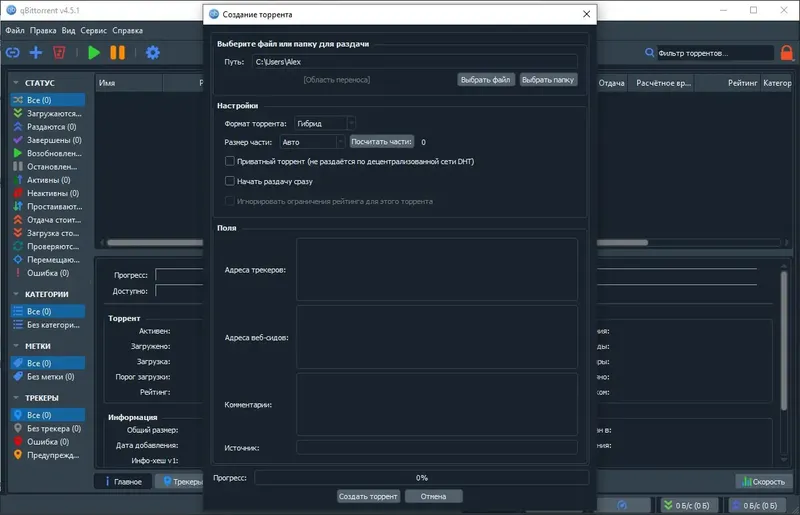800x515 pixels.
Task: Select the Отдача стоит... status filter
Action: [48, 219]
